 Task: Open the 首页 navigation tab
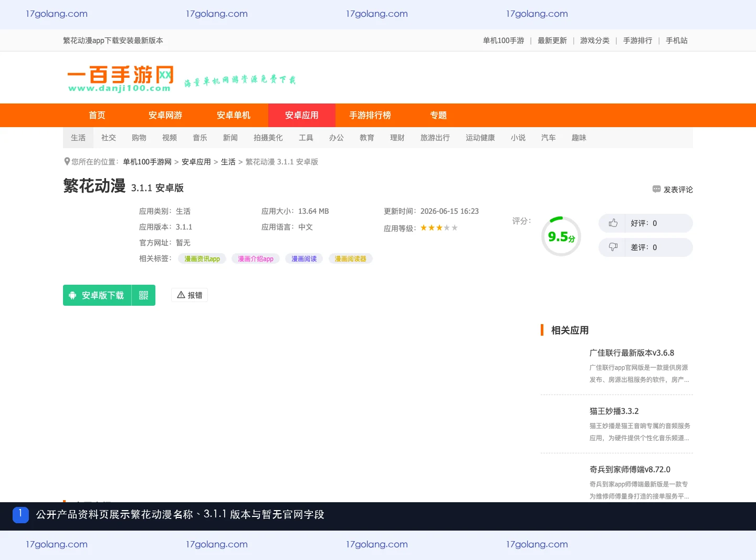97,116
